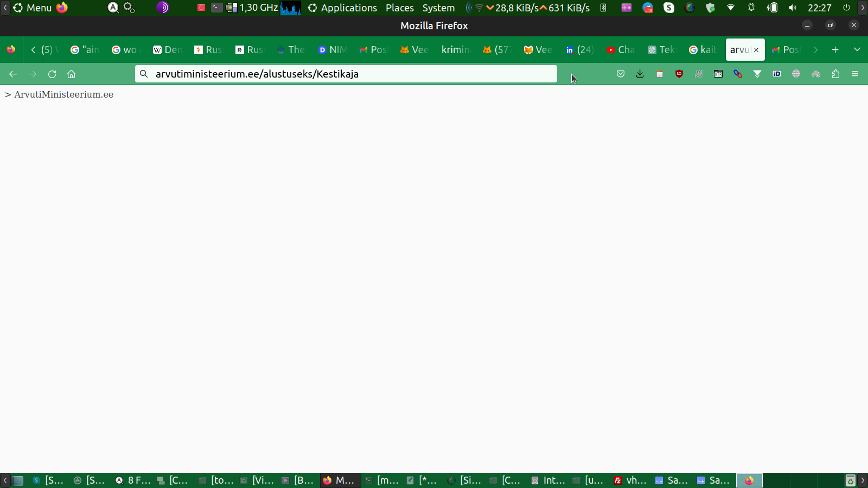Click the grey globe extension icon
This screenshot has width=868, height=488.
796,74
